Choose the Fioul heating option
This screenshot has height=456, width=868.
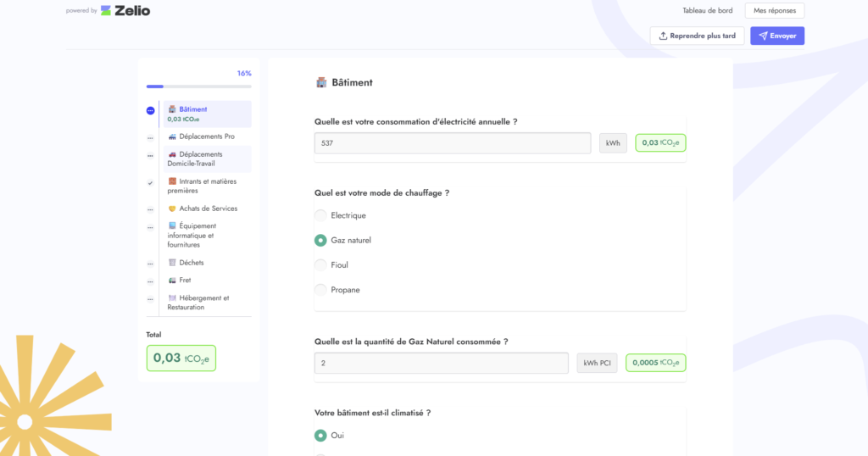(x=320, y=265)
